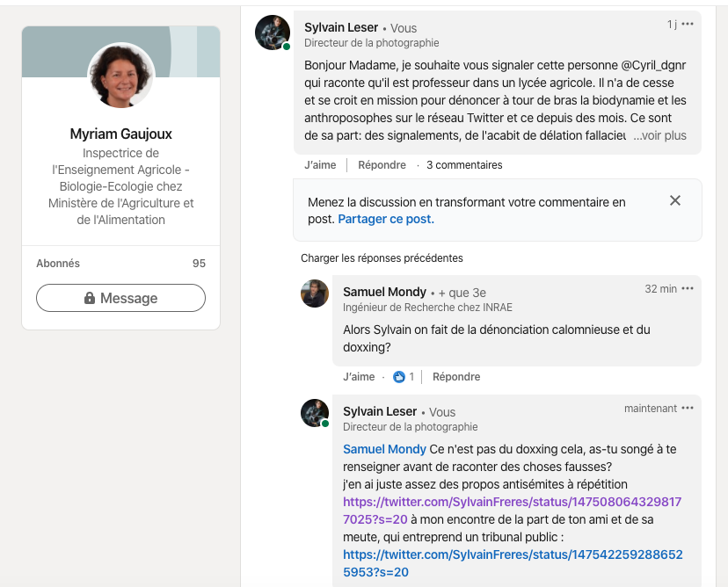Image resolution: width=728 pixels, height=587 pixels.
Task: Reply to Sylvain's top comment
Action: 382,165
